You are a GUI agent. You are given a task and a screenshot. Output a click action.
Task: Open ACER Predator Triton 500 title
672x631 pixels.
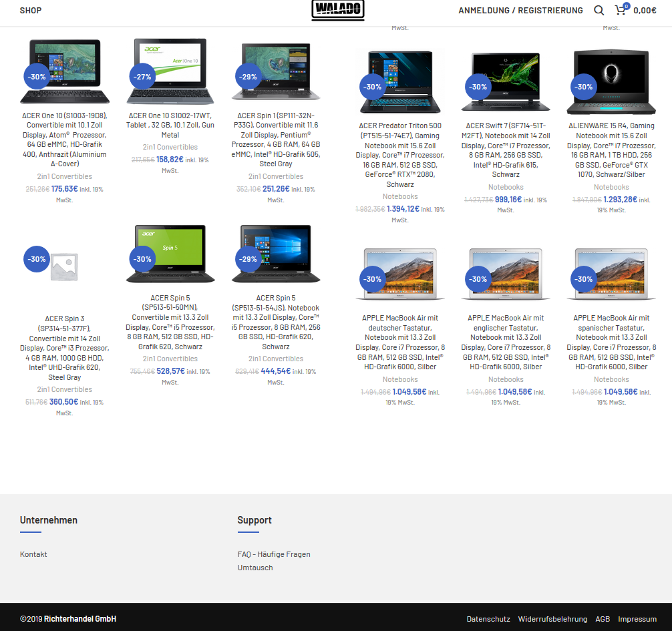click(x=400, y=155)
